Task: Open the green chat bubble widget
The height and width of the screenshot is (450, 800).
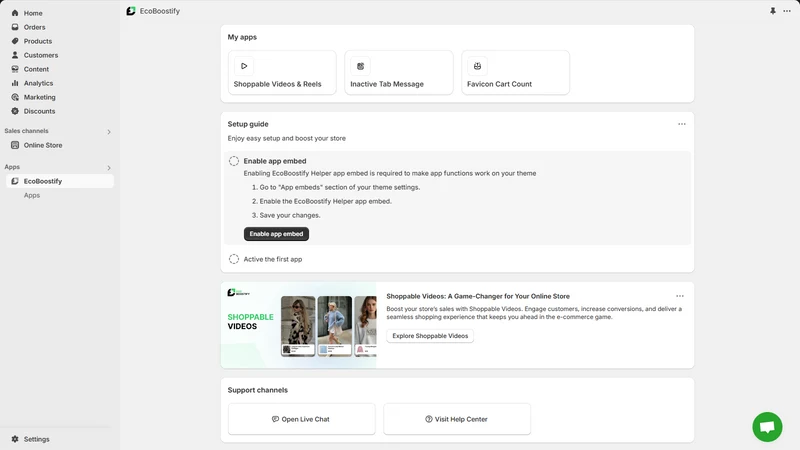Action: pyautogui.click(x=767, y=427)
